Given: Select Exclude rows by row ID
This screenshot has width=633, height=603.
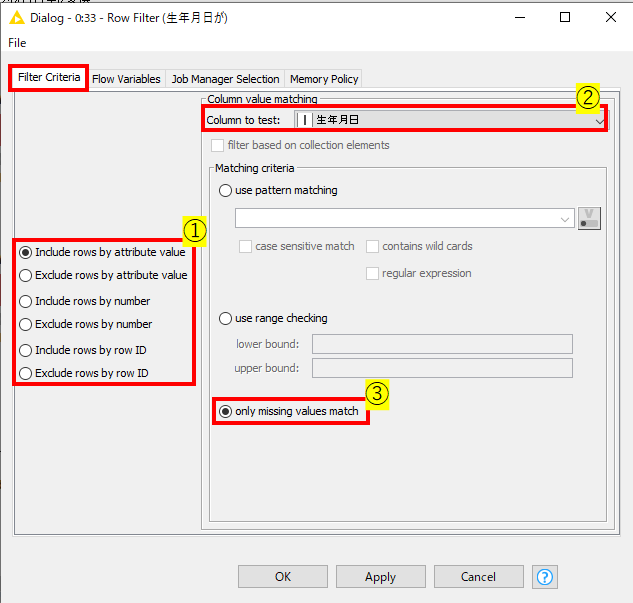Looking at the screenshot, I should (25, 373).
